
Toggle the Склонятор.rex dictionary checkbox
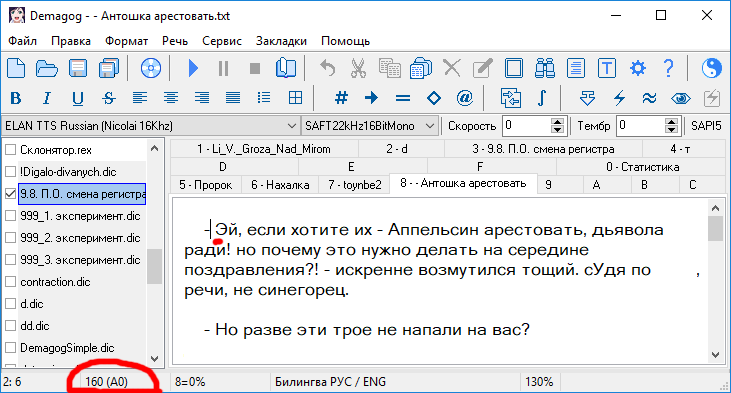tap(10, 150)
